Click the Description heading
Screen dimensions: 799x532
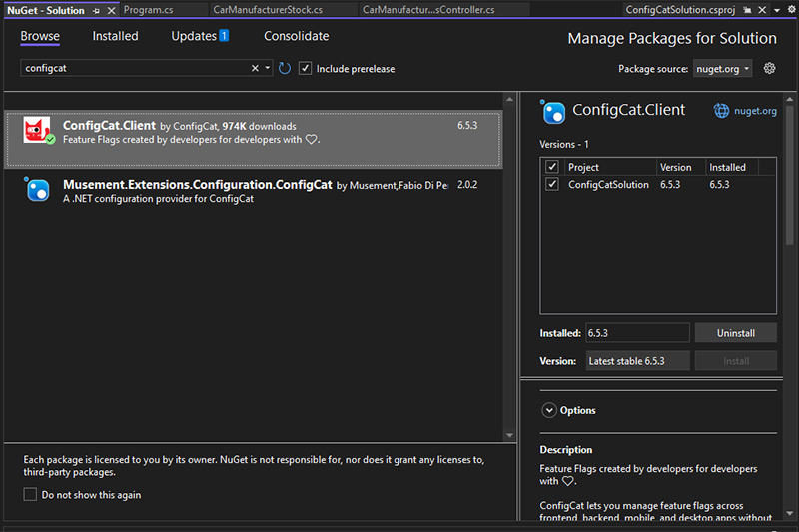click(x=565, y=450)
